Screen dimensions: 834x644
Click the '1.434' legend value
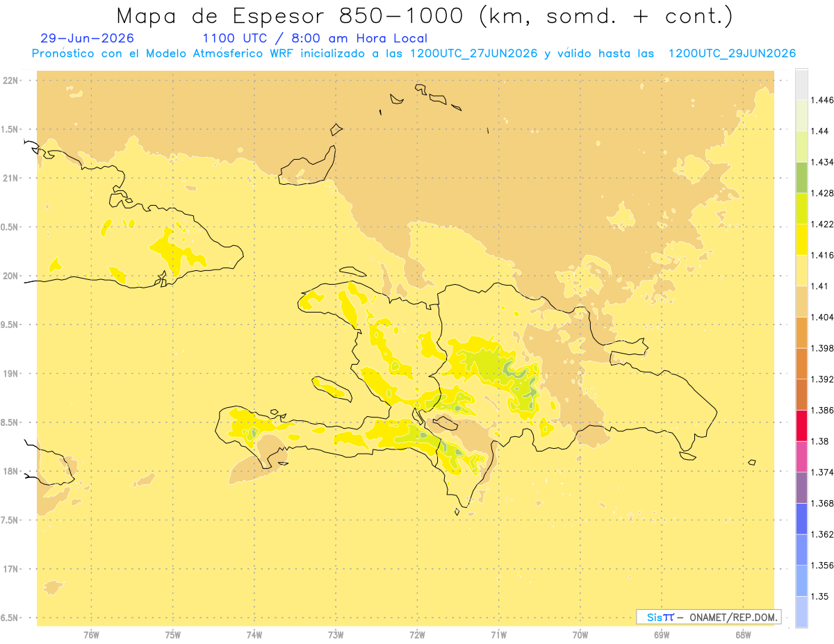[822, 162]
